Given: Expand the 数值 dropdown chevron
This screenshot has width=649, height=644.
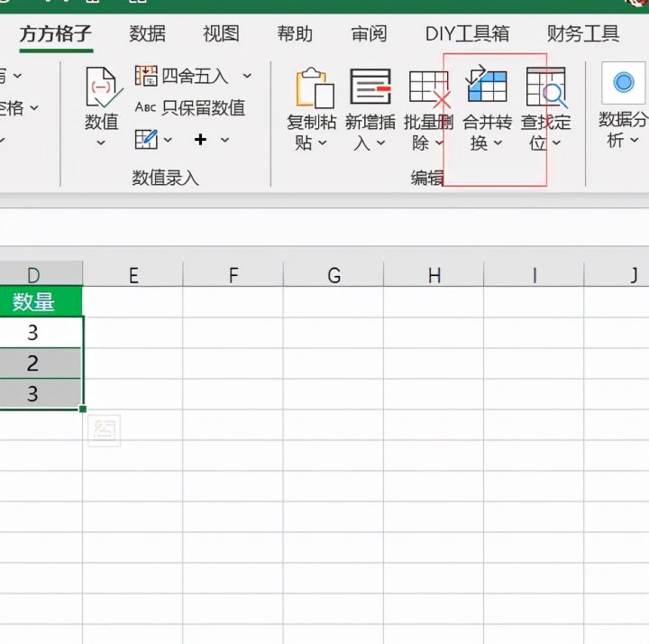Looking at the screenshot, I should tap(101, 143).
